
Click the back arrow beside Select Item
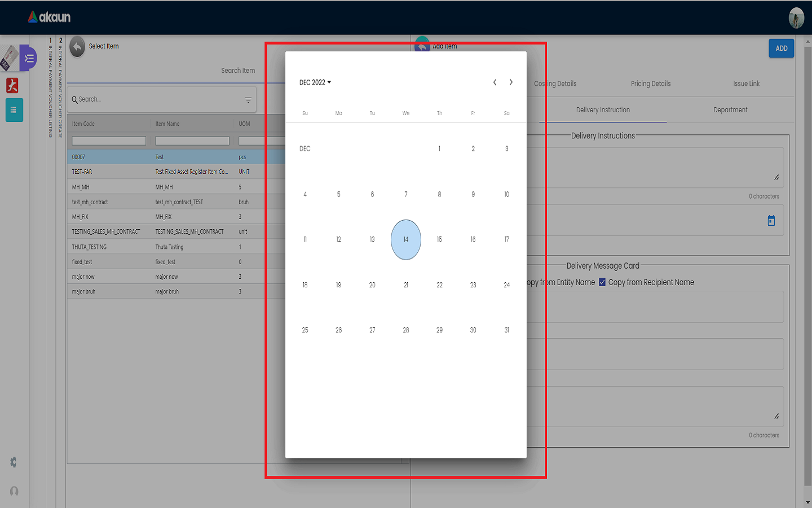tap(77, 47)
